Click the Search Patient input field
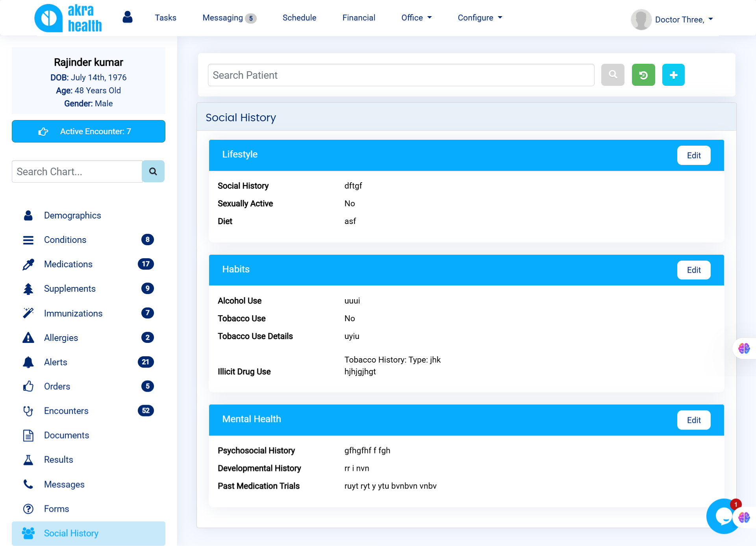This screenshot has height=546, width=756. coord(401,75)
